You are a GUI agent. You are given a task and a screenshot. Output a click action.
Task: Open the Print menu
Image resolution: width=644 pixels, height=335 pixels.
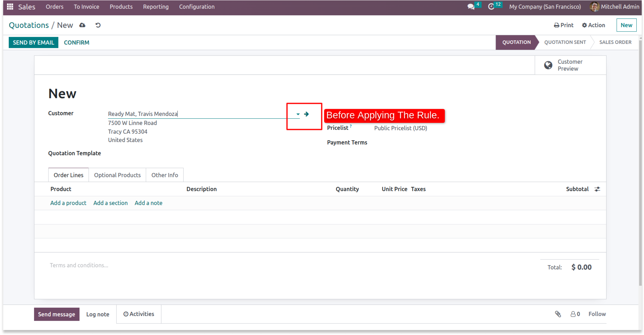(x=563, y=25)
